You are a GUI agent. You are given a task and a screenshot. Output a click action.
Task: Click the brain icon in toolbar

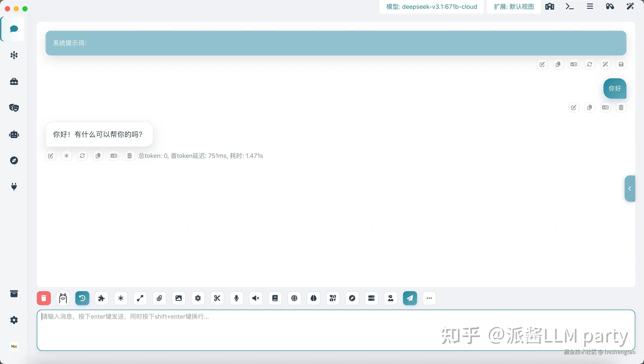313,298
